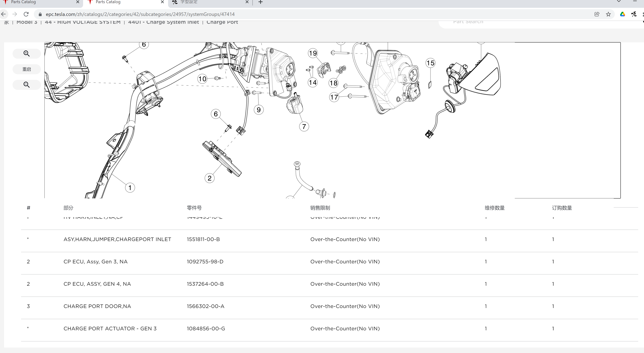Go back using browser back arrow
Screen dimensions: 644x353
[x=4, y=14]
